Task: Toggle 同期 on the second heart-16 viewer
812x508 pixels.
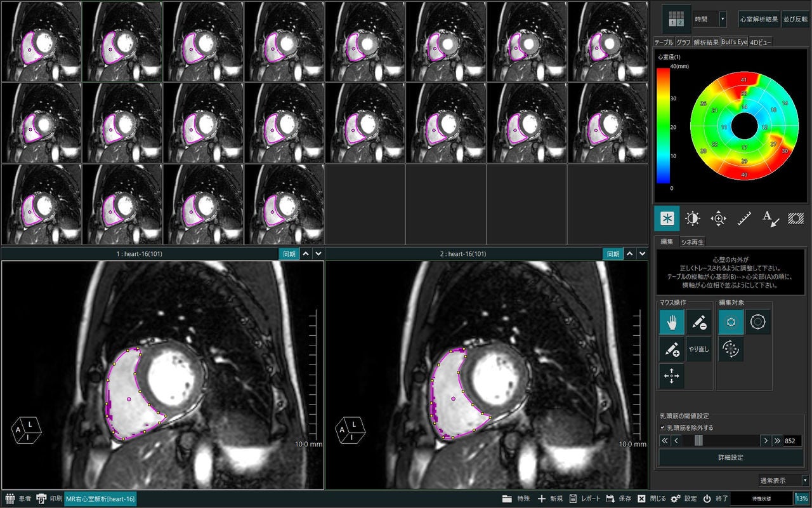Action: pos(613,254)
